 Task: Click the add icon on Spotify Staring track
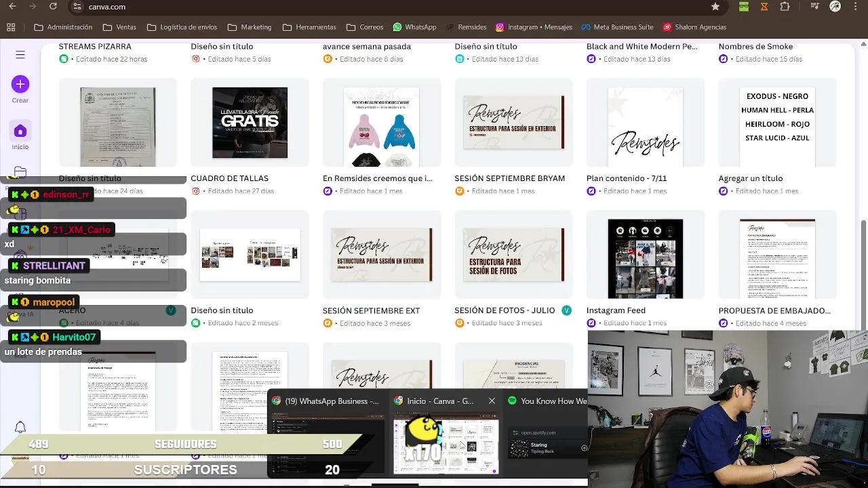584,448
